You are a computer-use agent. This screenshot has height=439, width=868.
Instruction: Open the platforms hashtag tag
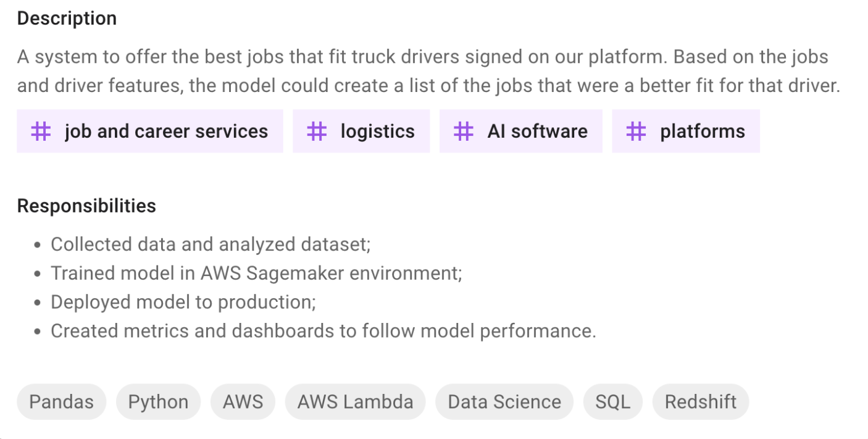click(686, 131)
